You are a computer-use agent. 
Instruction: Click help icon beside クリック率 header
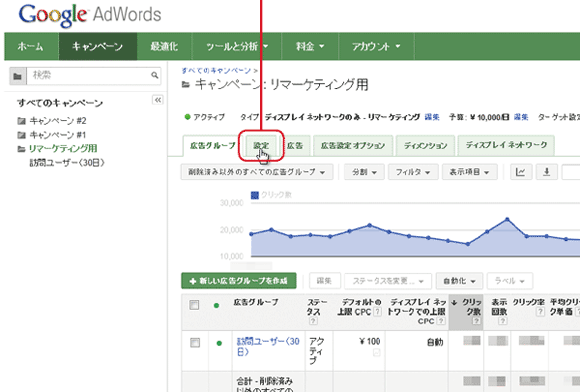point(540,312)
